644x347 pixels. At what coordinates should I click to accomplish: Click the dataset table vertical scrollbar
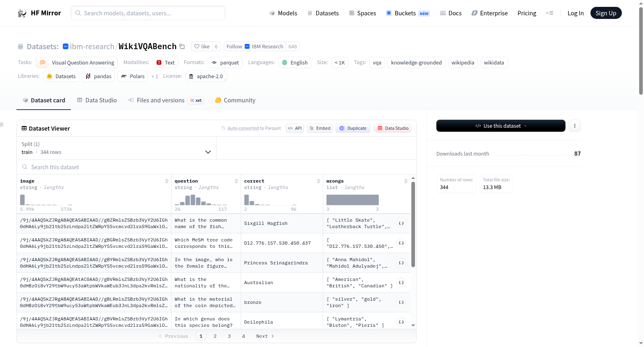tap(413, 224)
